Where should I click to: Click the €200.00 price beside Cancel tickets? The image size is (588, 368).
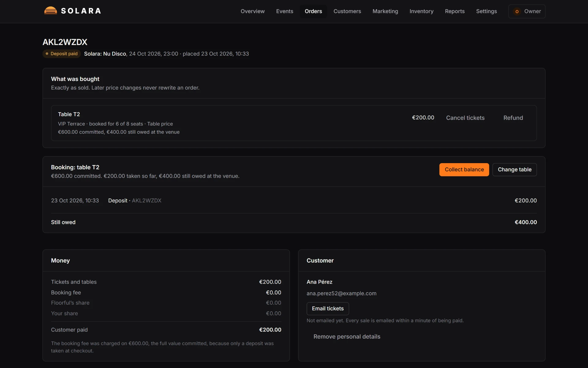point(423,118)
